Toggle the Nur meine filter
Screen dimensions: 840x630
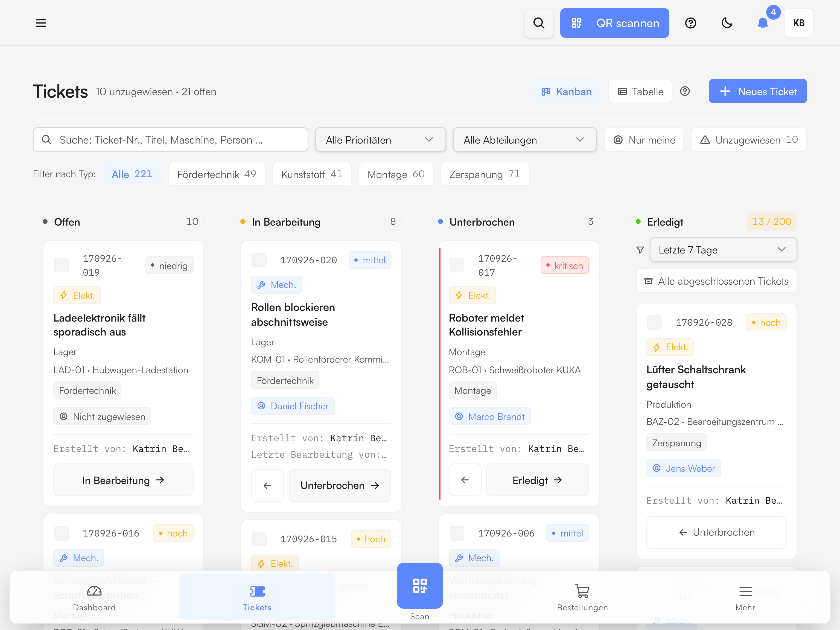click(644, 140)
